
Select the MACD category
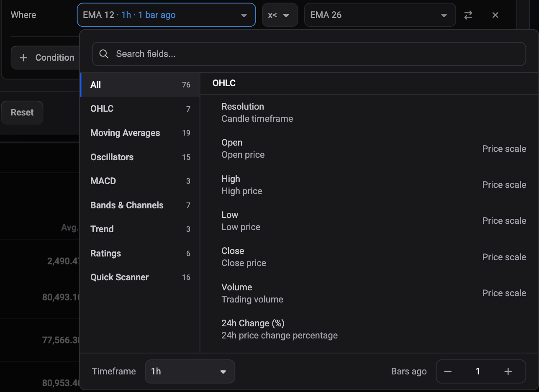140,181
